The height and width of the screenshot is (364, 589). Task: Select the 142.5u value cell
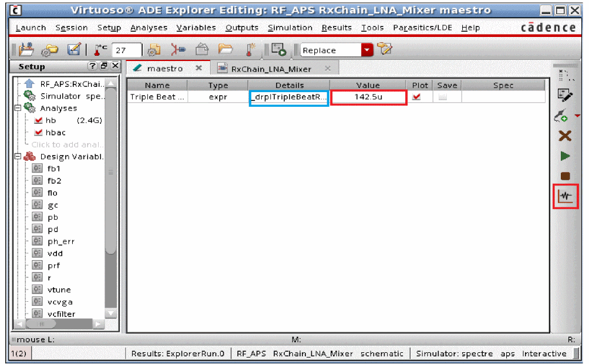click(x=369, y=97)
